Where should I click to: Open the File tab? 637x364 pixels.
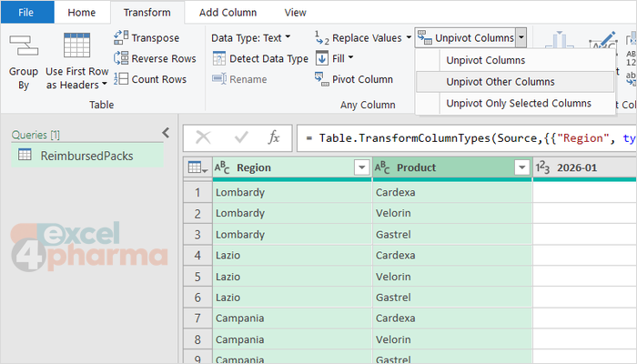point(26,12)
